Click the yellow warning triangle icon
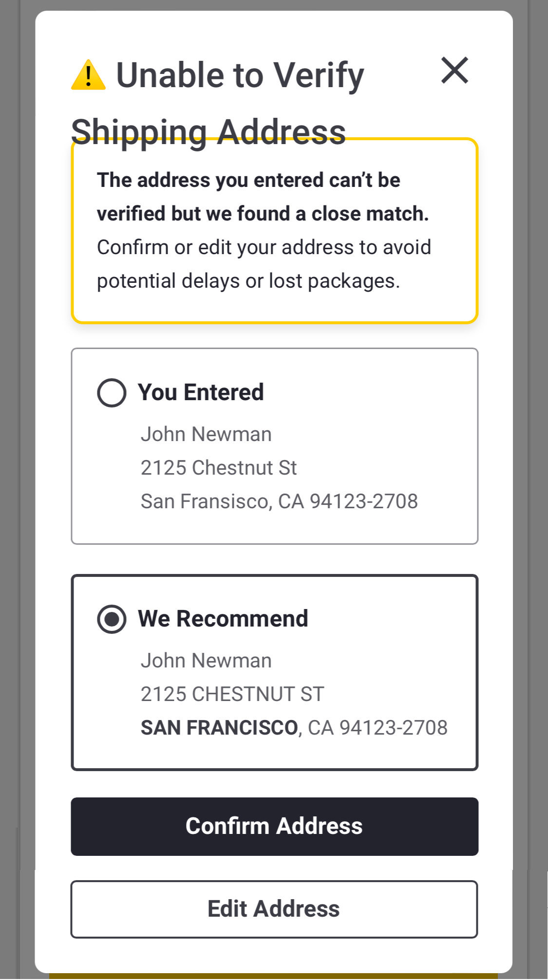Screen dimensions: 548x980 tap(88, 75)
